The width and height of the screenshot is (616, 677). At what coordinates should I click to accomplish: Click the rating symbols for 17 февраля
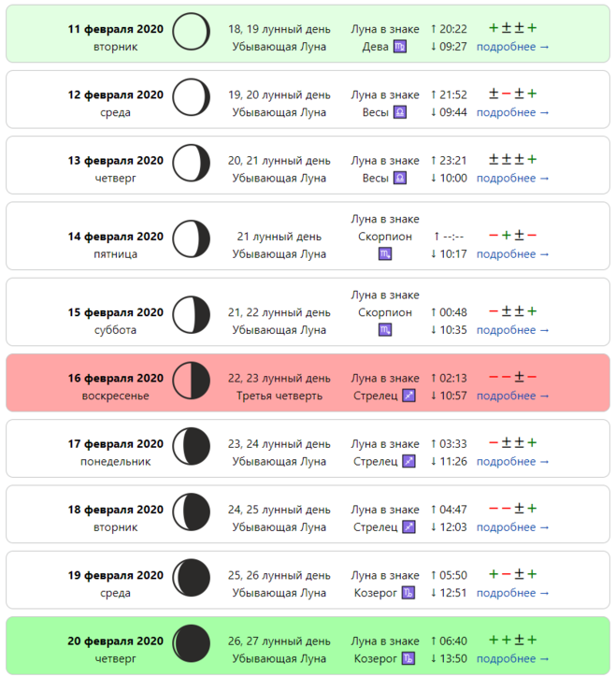point(512,442)
